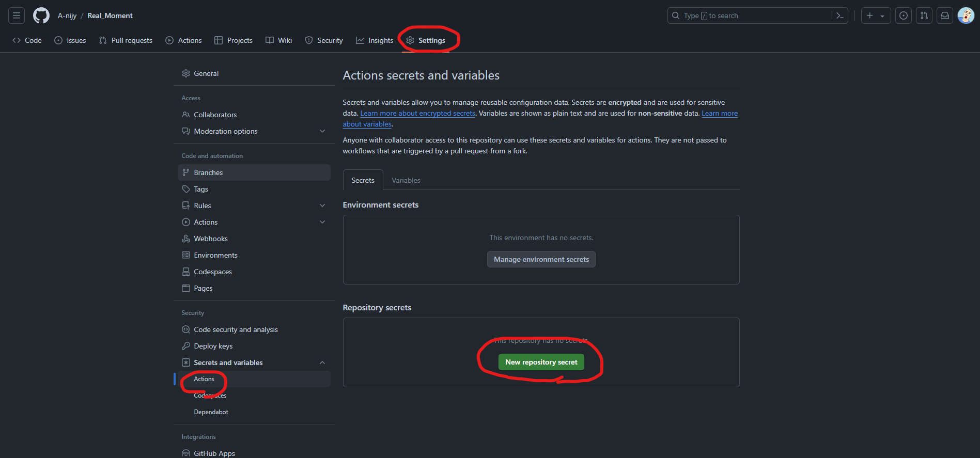Click the General gear icon
Viewport: 980px width, 458px height.
(186, 73)
